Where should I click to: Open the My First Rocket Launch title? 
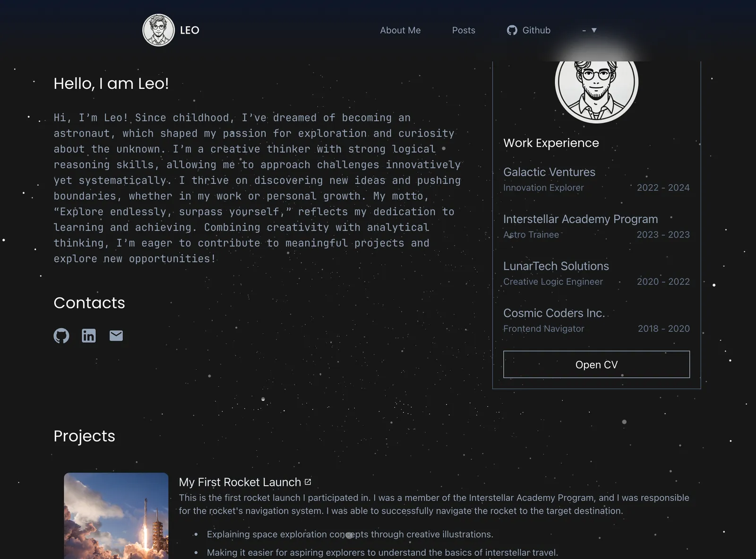tap(240, 482)
